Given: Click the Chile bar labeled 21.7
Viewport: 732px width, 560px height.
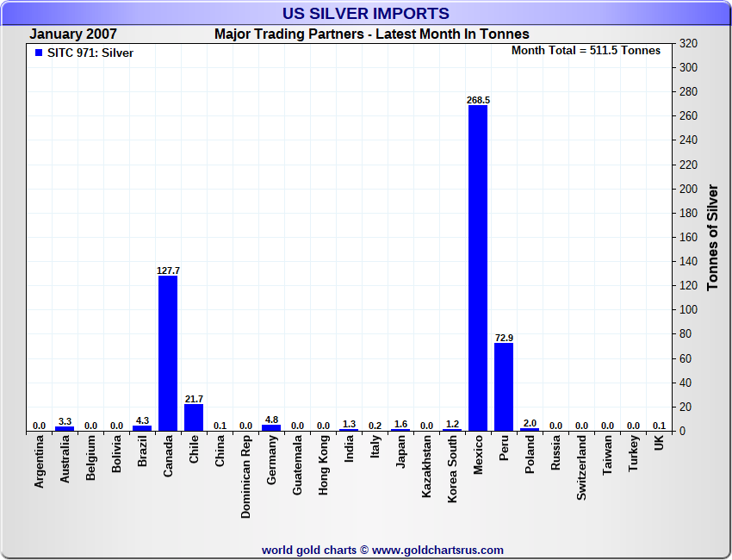Looking at the screenshot, I should coord(194,418).
